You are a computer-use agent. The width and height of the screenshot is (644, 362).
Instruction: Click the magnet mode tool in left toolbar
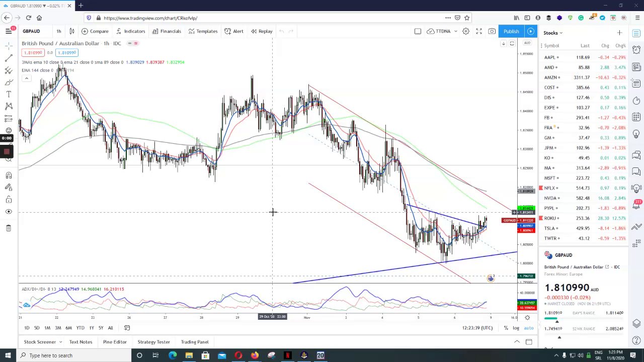pyautogui.click(x=9, y=175)
